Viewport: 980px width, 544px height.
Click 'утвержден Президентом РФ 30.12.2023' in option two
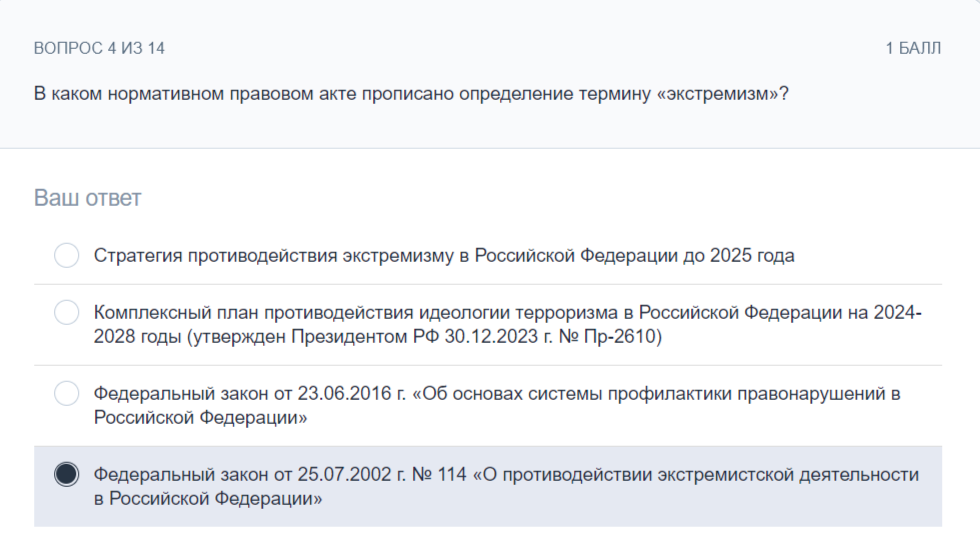coord(366,336)
